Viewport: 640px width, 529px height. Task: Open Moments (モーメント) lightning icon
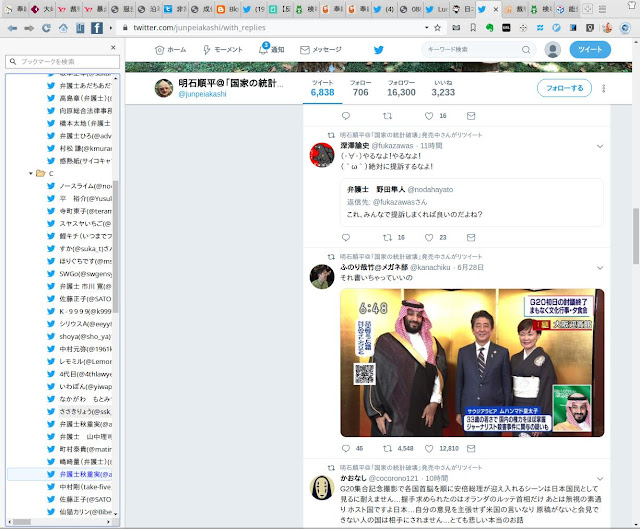pos(207,50)
